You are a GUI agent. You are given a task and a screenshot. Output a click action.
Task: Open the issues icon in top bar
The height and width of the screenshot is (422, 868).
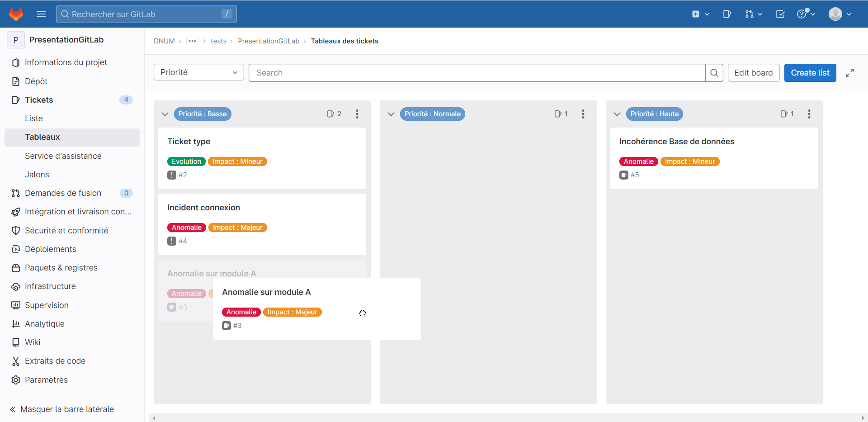[727, 14]
